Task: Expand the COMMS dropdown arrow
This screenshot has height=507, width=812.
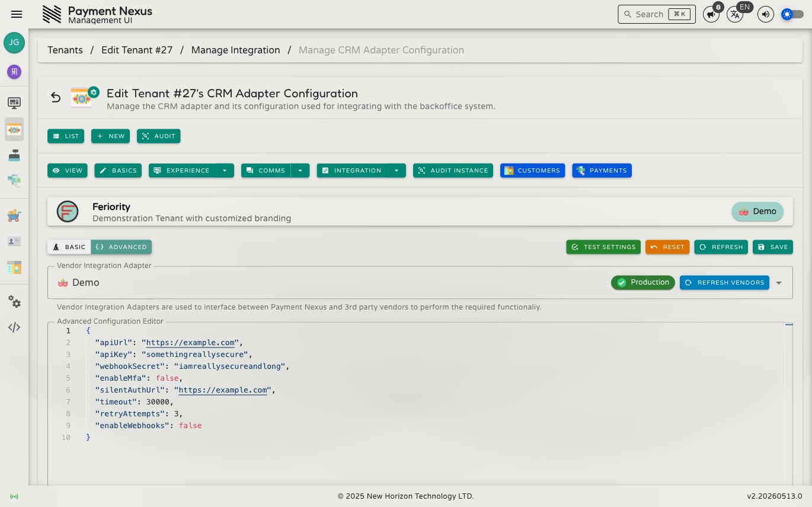Action: click(300, 171)
